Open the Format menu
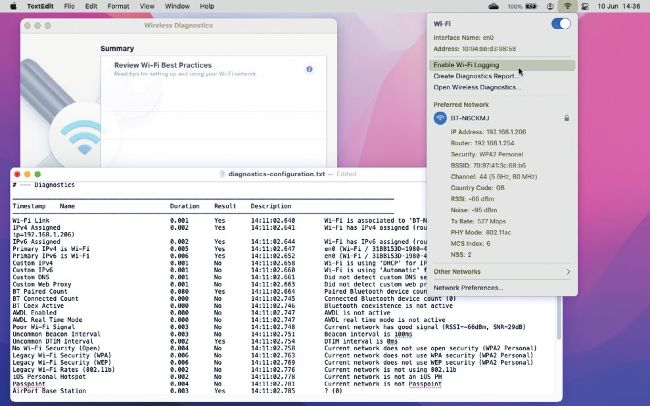The image size is (650, 406). [x=118, y=6]
